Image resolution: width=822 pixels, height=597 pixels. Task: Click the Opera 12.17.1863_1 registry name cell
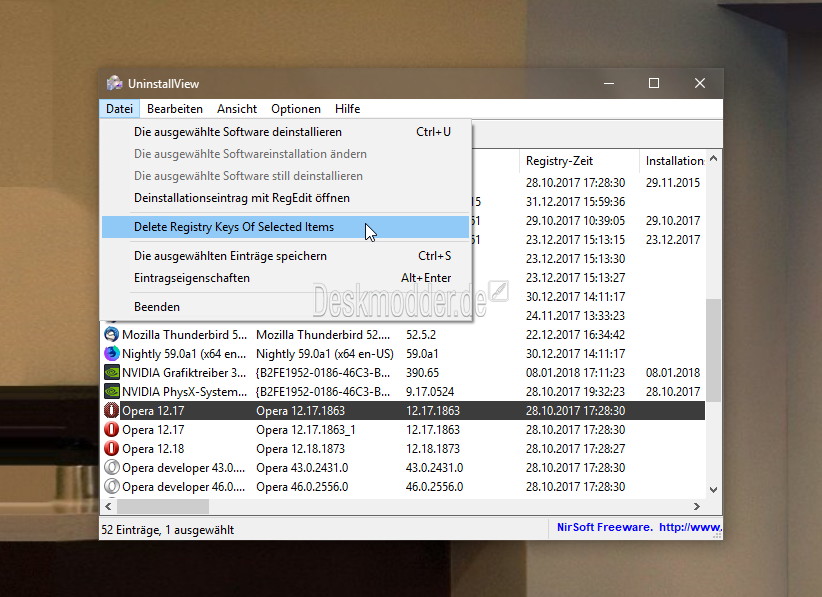[306, 430]
